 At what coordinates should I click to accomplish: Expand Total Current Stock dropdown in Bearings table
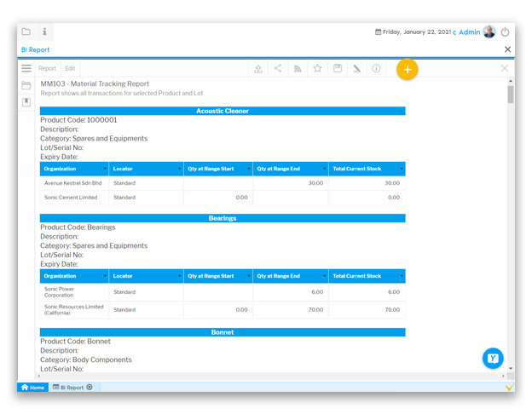coord(401,276)
